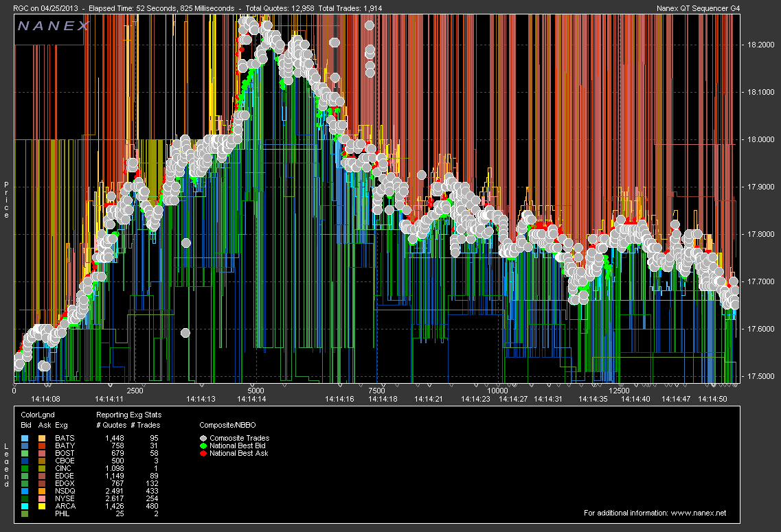
Task: Select the BATS quote count 1,448
Action: click(115, 439)
